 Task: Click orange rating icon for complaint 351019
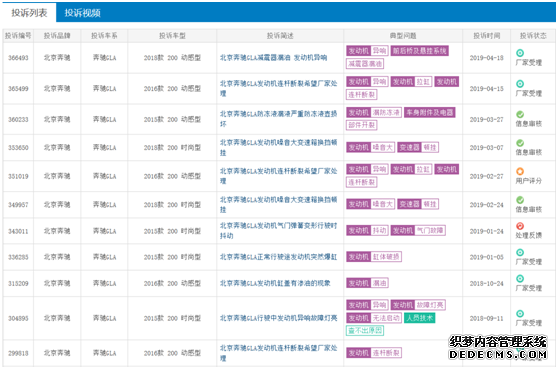520,171
